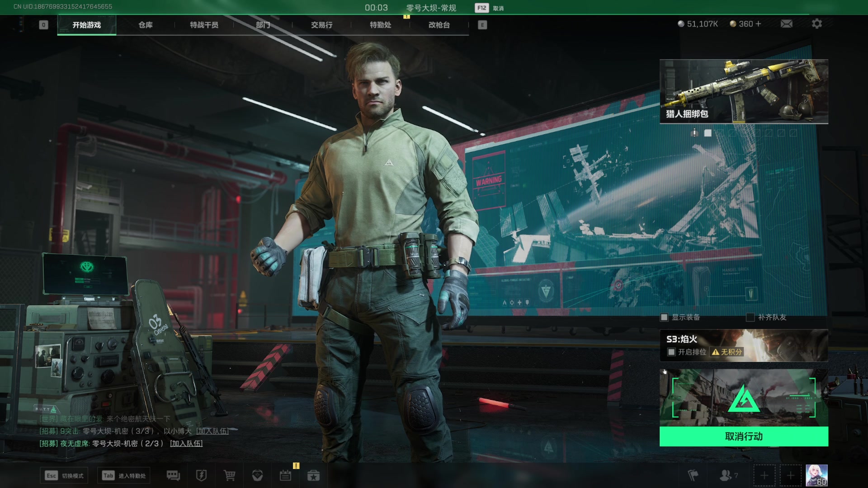Image resolution: width=868 pixels, height=488 pixels.
Task: Open the shopping cart store
Action: tap(229, 475)
